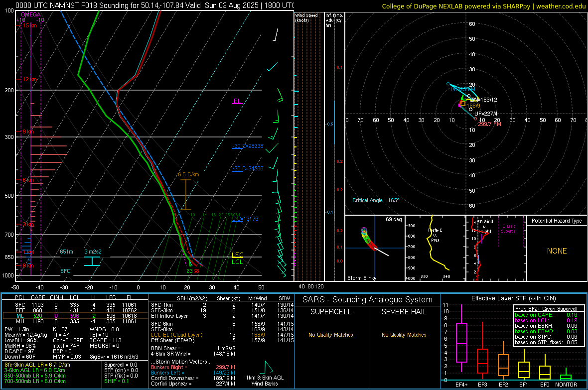
Task: Click the Inf. Temp. Adv. panel header
Action: coord(334,20)
